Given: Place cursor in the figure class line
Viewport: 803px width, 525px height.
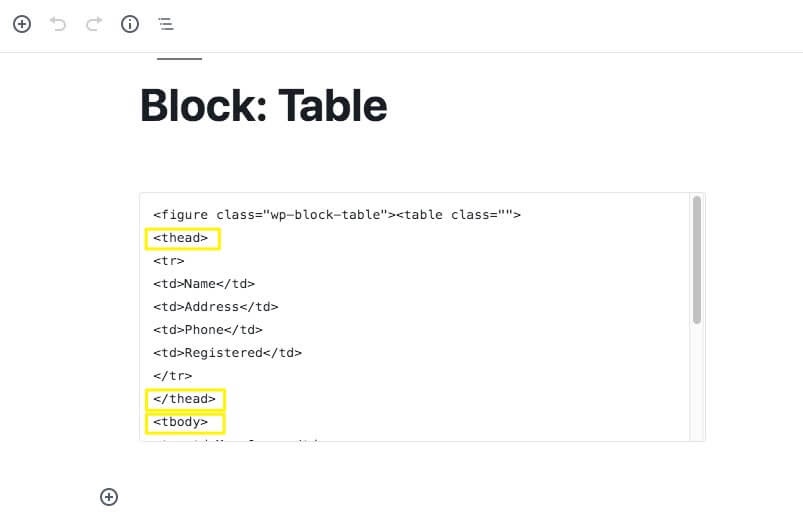Looking at the screenshot, I should [336, 215].
